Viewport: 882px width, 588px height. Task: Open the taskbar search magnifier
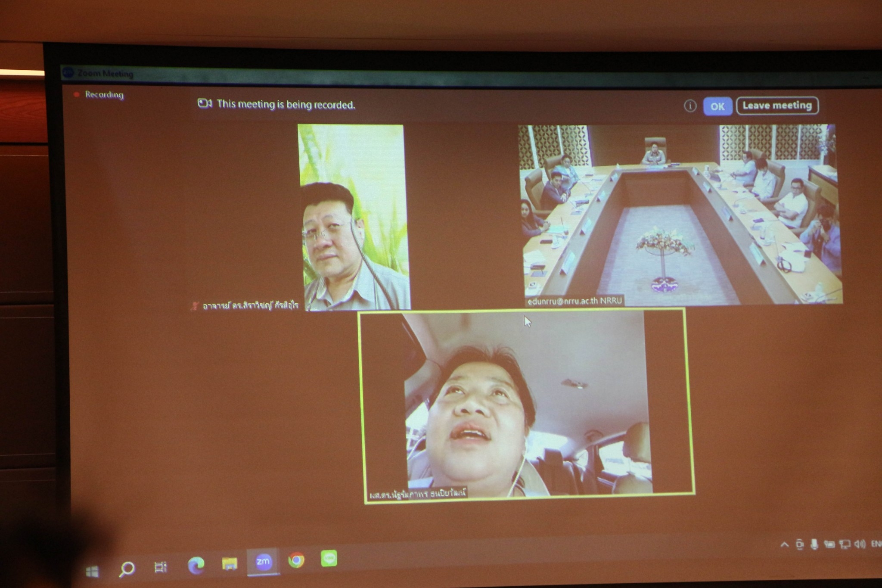coord(127,569)
